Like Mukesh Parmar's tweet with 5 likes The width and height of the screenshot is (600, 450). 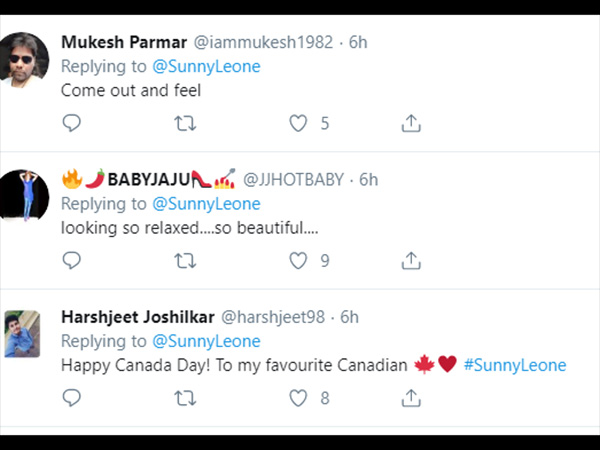coord(298,123)
